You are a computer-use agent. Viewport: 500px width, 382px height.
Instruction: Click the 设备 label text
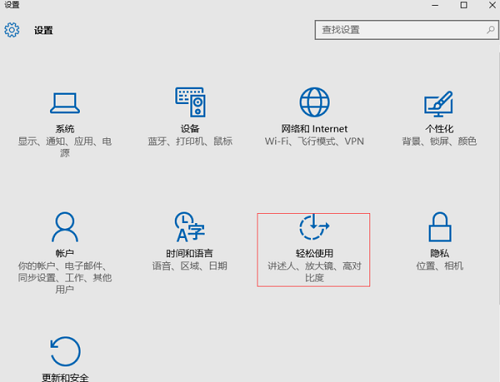[x=190, y=129]
